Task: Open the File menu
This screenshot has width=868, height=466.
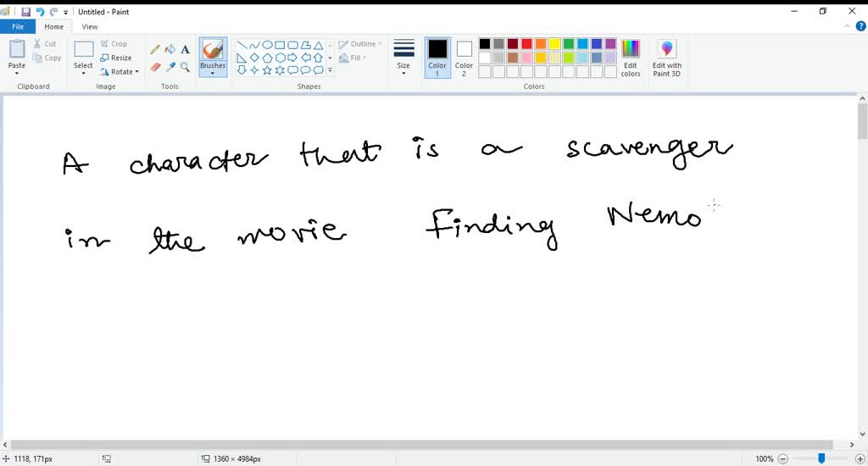Action: coord(17,27)
